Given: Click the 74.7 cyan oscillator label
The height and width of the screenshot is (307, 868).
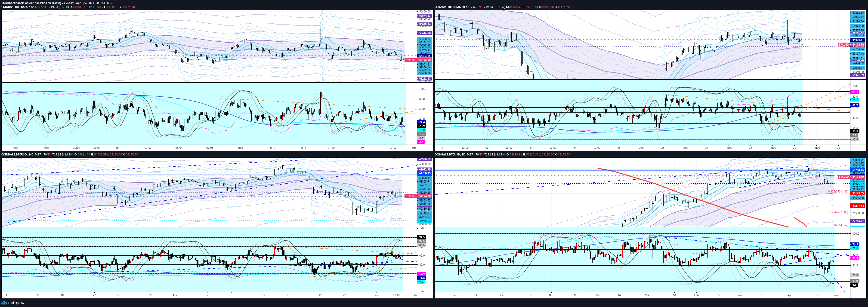Looking at the screenshot, I should 855,100.
